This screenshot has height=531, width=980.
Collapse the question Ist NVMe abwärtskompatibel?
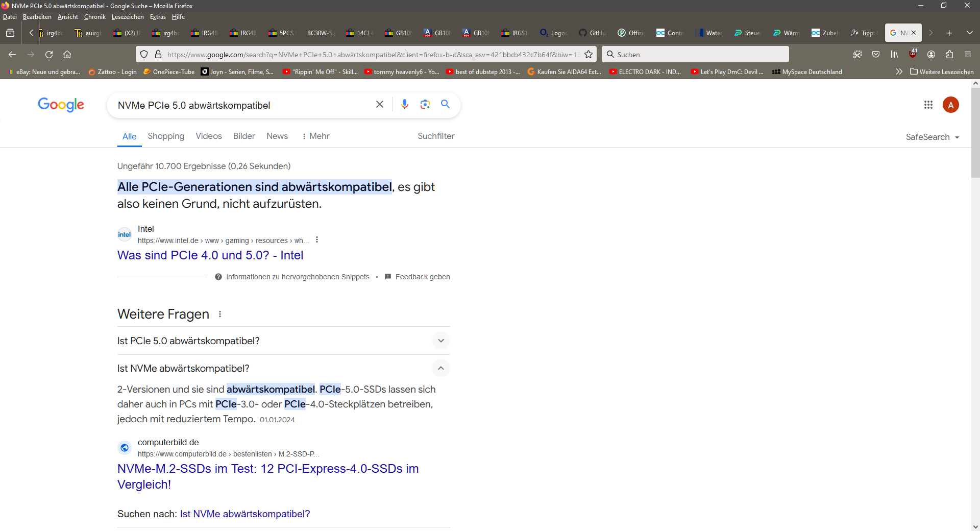[284, 368]
